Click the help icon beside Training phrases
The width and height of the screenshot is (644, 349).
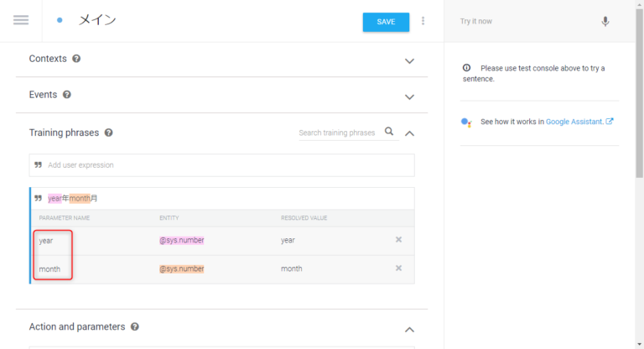click(108, 133)
